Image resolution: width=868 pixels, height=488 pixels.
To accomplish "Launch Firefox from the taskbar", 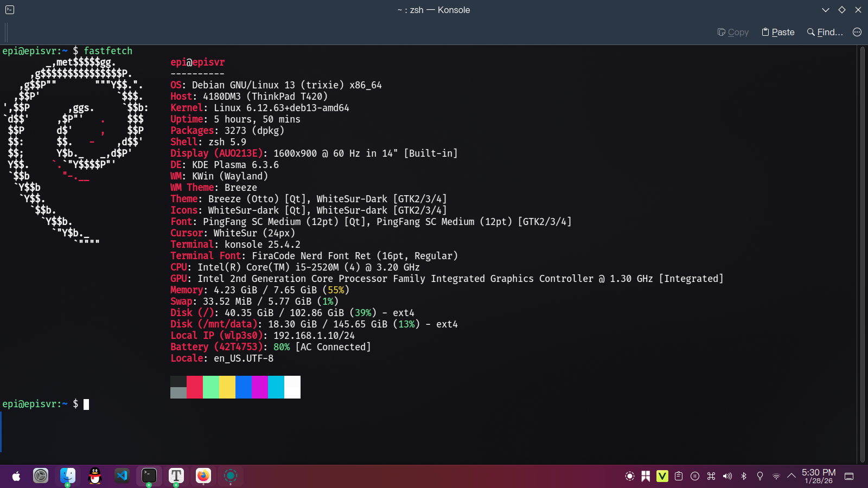I will (x=203, y=476).
